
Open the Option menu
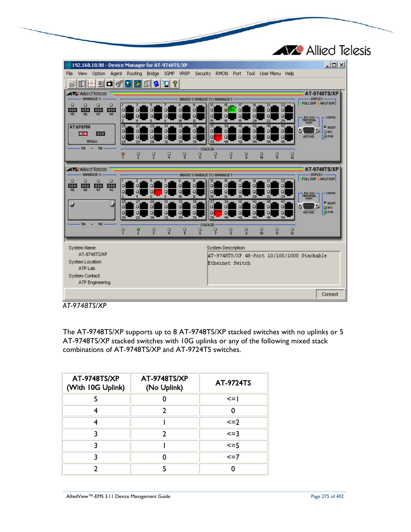point(99,74)
